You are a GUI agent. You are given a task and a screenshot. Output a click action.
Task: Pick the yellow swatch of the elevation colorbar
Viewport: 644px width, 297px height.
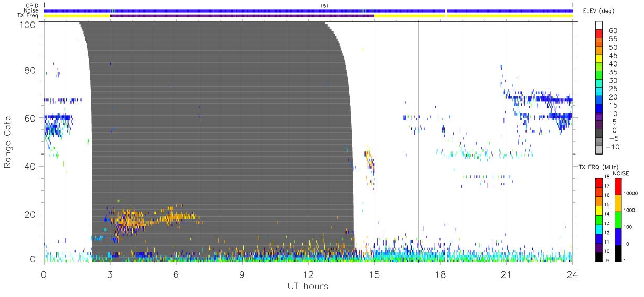(x=598, y=59)
